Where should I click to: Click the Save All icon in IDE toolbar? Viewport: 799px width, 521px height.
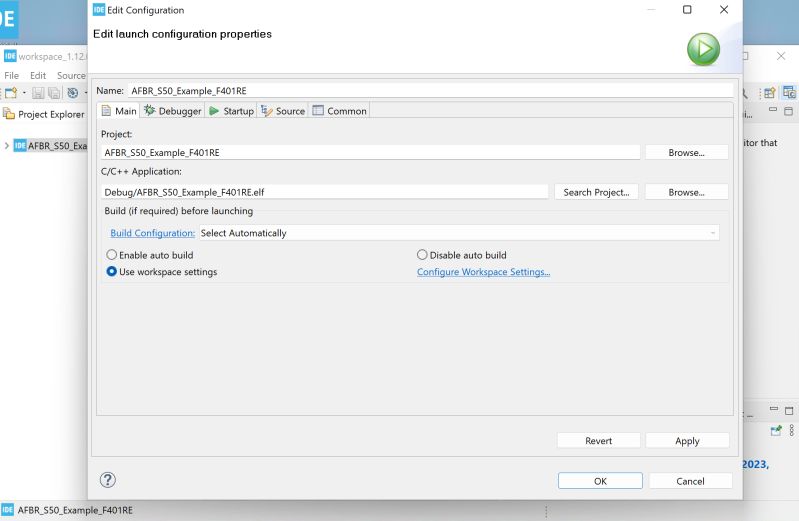point(54,93)
